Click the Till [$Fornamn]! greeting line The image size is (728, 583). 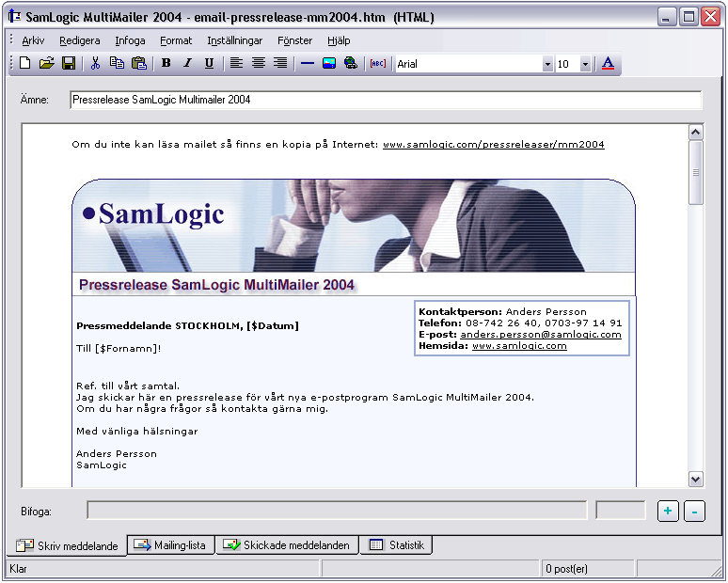[x=119, y=348]
